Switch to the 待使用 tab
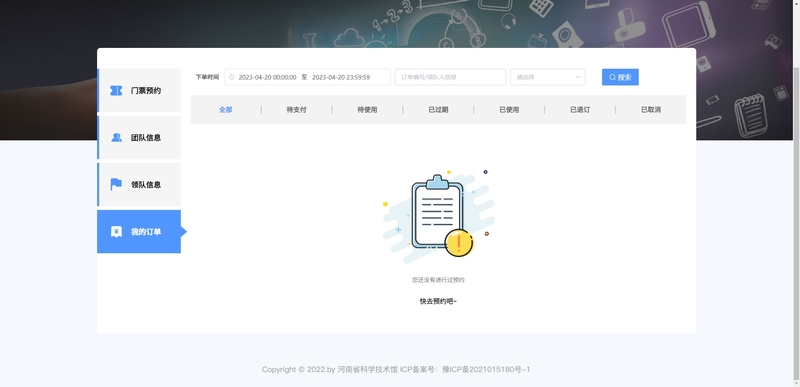This screenshot has height=387, width=800. point(367,110)
